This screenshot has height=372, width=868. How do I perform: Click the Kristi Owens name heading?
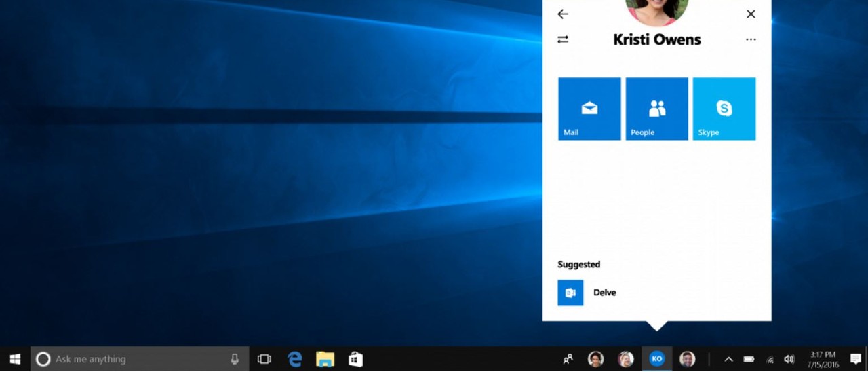pos(656,39)
